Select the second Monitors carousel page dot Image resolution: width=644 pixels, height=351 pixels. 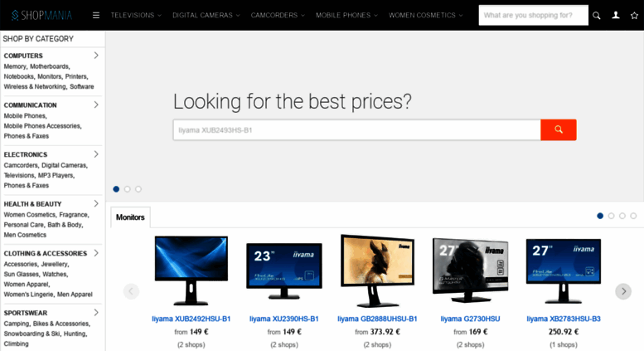point(611,216)
